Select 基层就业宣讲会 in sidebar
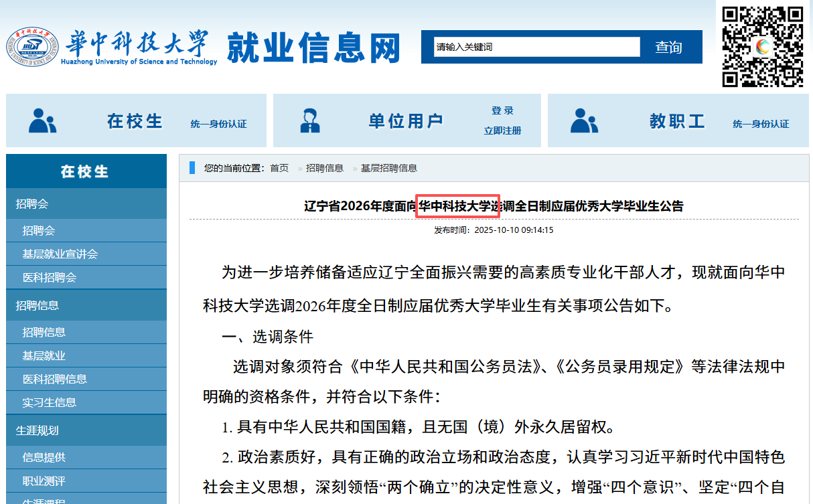Viewport: 813px width, 504px height. 60,254
